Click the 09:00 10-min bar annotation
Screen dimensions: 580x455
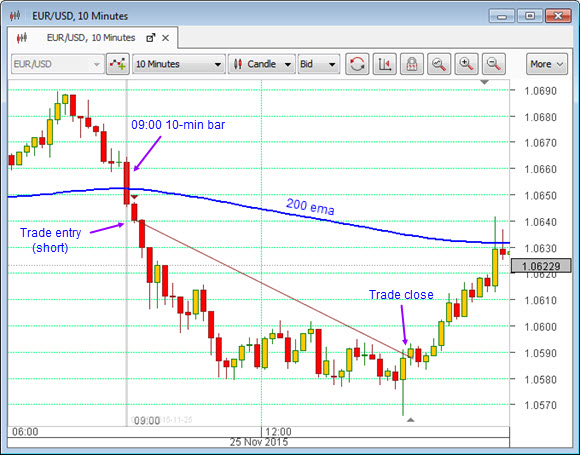tap(178, 125)
